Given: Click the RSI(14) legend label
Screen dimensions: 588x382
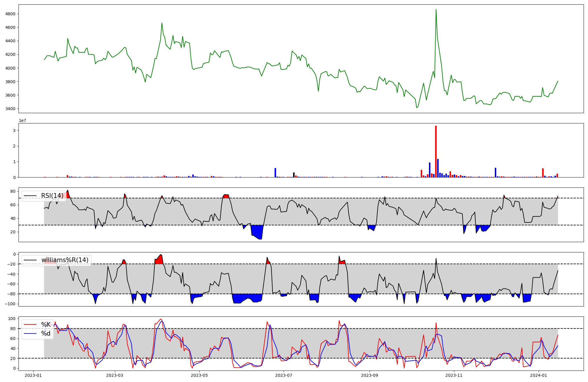Looking at the screenshot, I should point(52,196).
